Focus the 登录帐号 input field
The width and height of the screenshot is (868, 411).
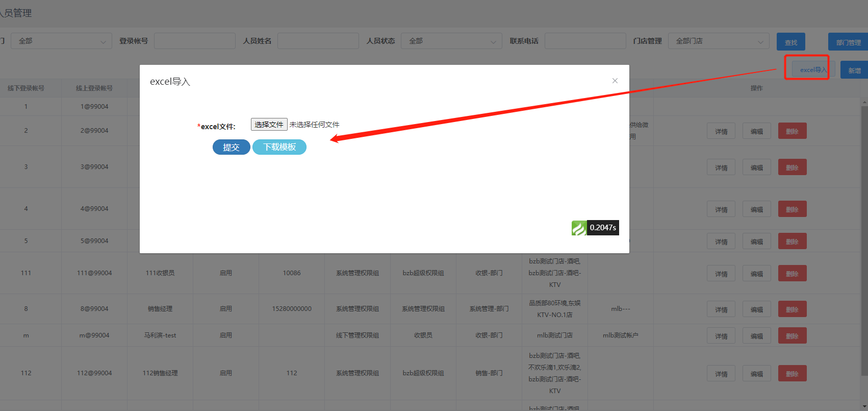(x=195, y=41)
